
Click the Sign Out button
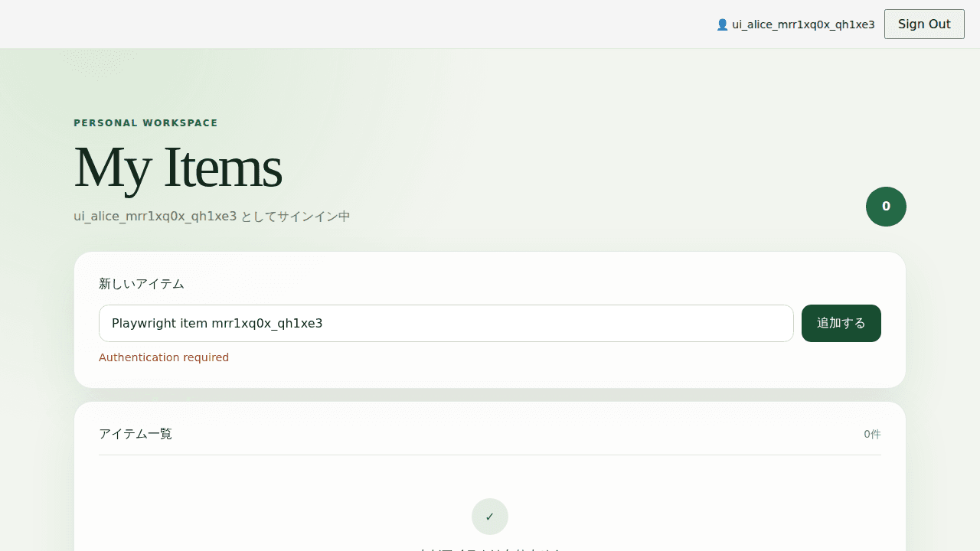point(924,24)
